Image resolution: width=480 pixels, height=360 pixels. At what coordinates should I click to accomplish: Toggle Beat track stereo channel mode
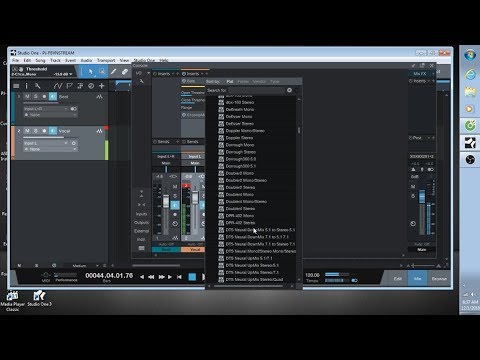(x=73, y=109)
